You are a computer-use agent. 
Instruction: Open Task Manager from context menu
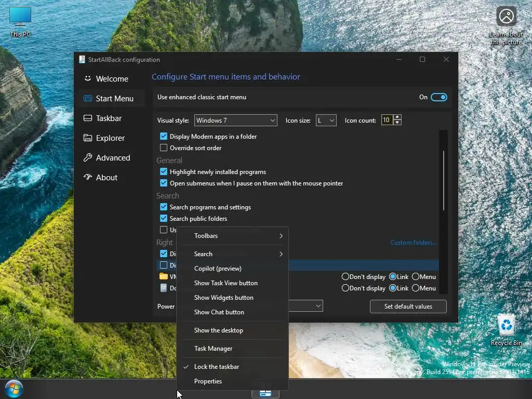233,349
